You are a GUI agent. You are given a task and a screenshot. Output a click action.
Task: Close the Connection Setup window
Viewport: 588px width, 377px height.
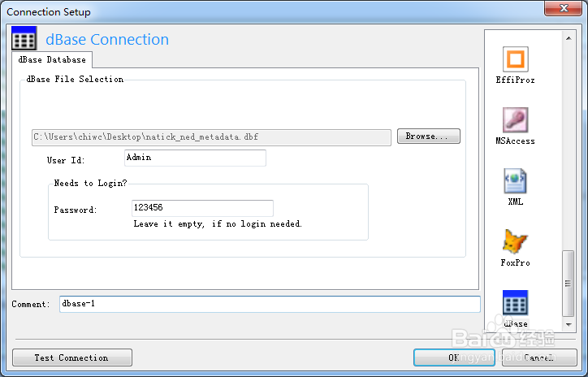pyautogui.click(x=564, y=8)
